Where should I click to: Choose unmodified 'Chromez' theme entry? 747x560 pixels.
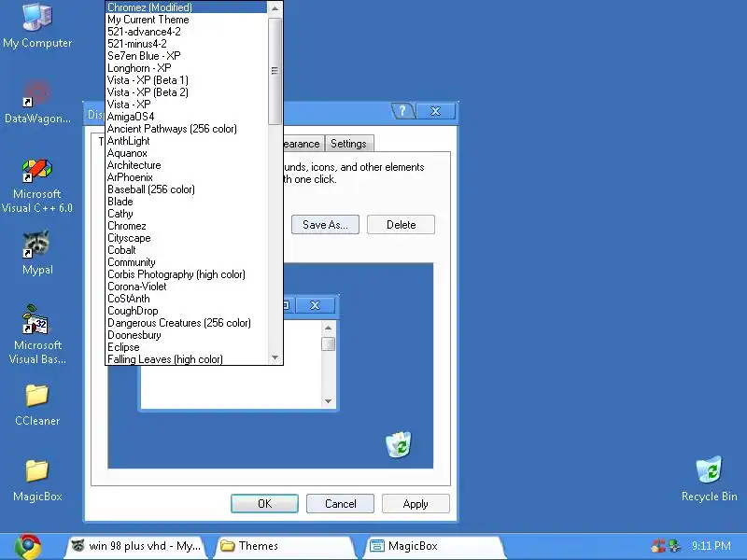186,226
